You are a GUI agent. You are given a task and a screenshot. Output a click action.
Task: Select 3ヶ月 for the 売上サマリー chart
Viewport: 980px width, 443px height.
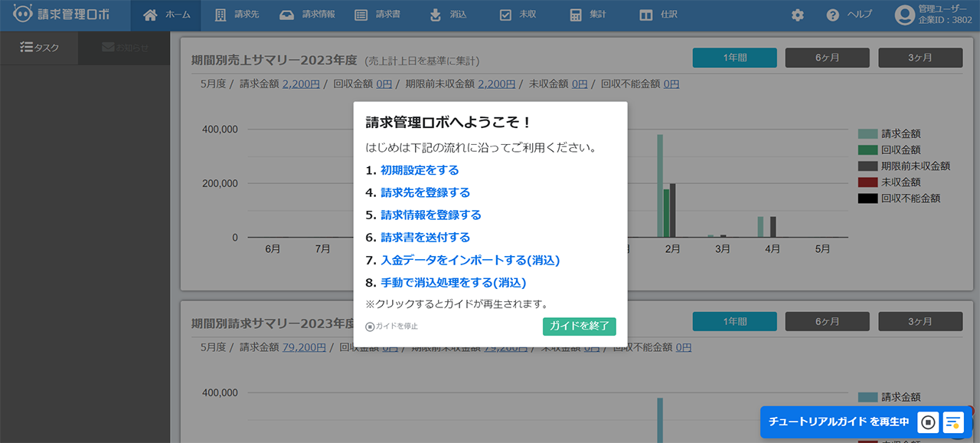click(920, 57)
